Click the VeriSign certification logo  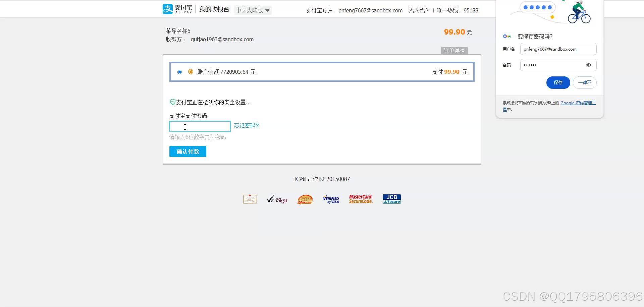277,199
